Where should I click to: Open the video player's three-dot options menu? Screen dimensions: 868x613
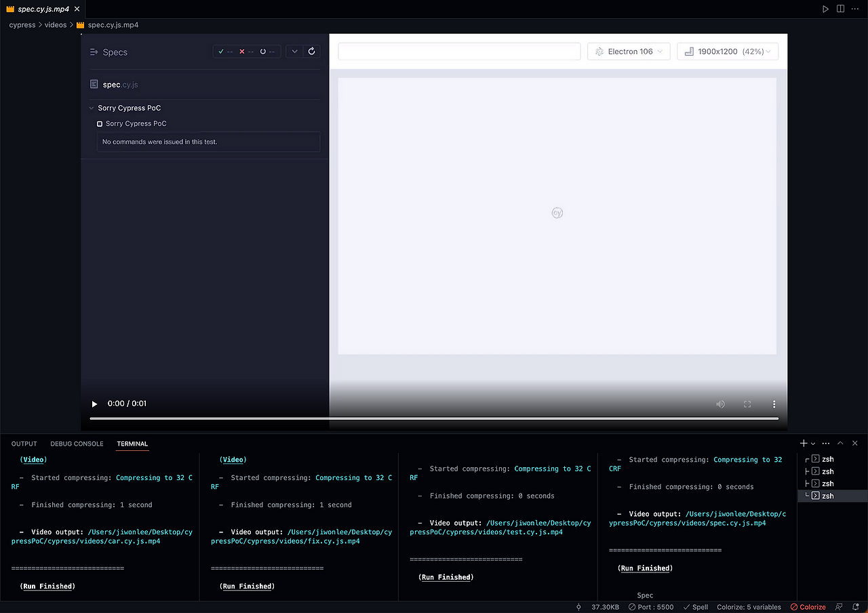[774, 404]
